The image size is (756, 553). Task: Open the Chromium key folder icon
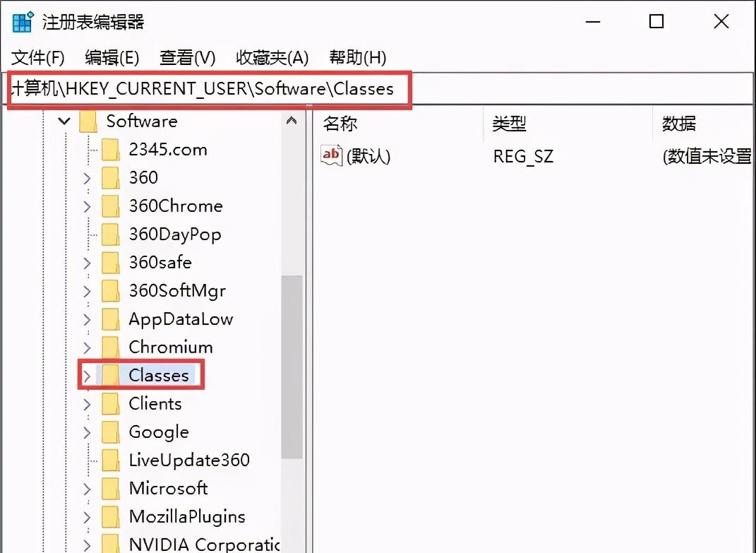tap(112, 347)
